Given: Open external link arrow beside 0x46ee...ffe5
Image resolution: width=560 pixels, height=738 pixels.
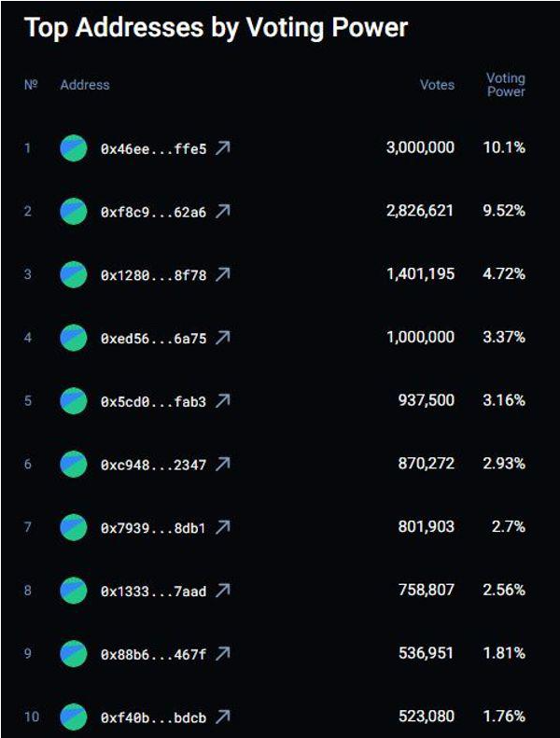Looking at the screenshot, I should point(222,148).
